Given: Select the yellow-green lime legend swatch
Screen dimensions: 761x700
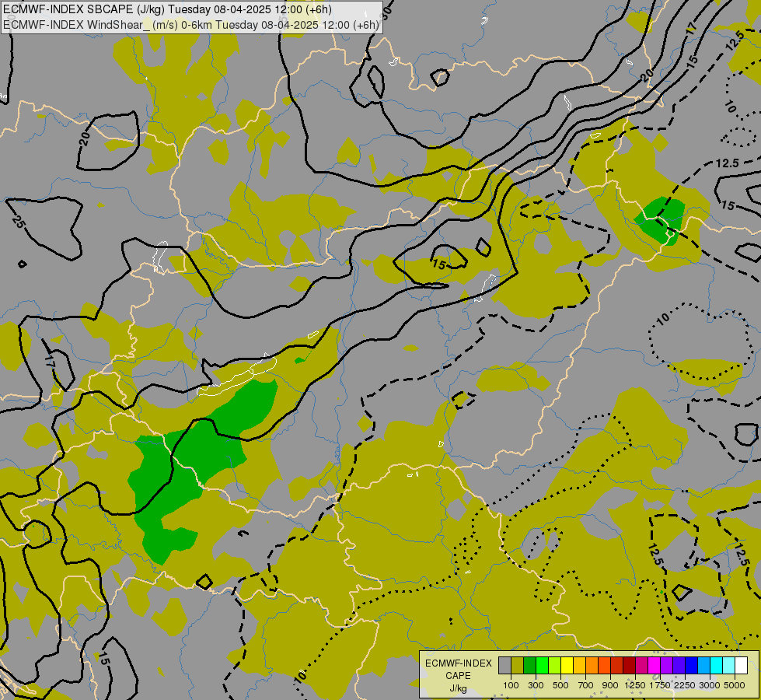Looking at the screenshot, I should point(555,666).
